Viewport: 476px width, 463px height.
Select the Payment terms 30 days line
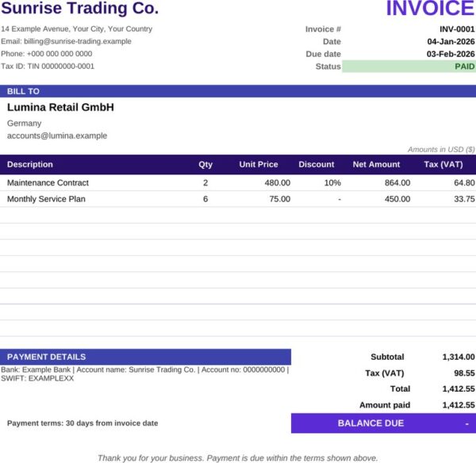tap(83, 423)
